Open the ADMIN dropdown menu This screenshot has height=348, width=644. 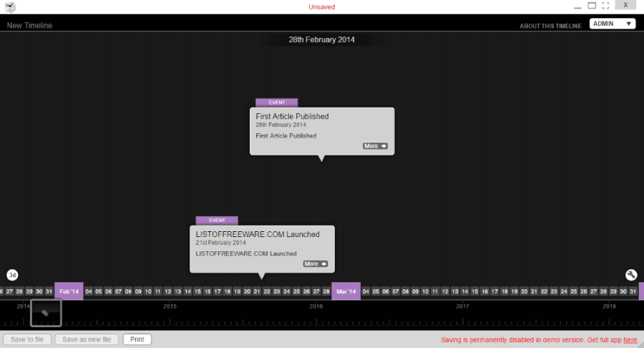click(x=613, y=24)
